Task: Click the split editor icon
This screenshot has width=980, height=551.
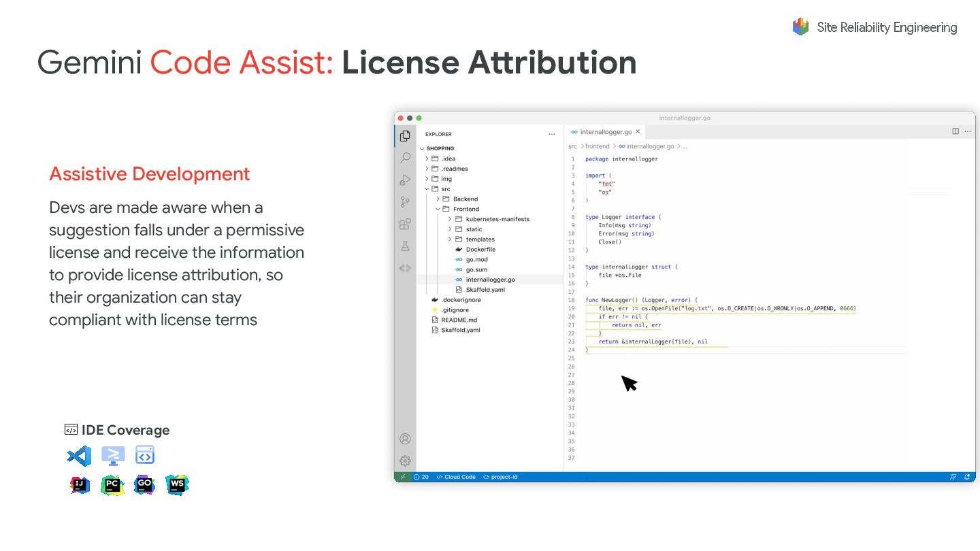Action: coord(955,131)
